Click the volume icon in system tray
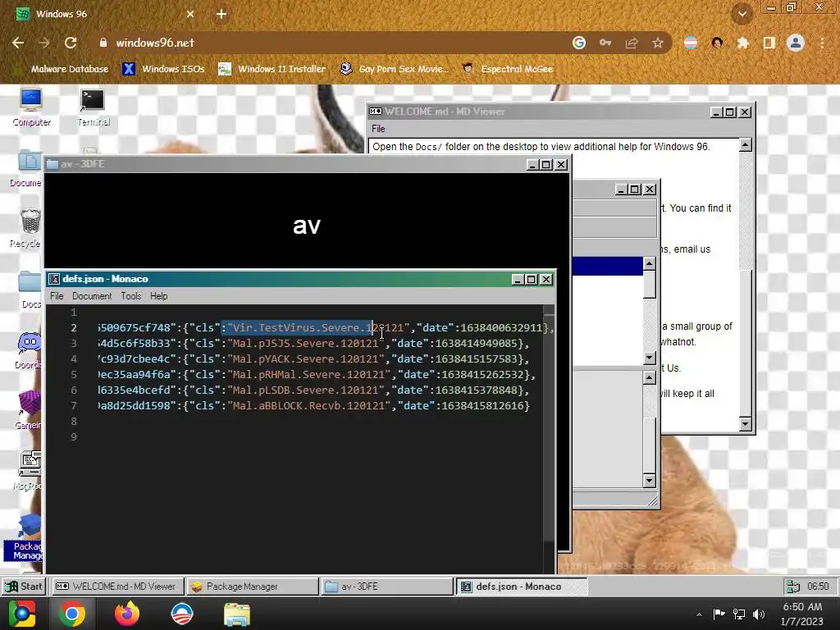Screen dimensions: 840x630 (x=759, y=614)
